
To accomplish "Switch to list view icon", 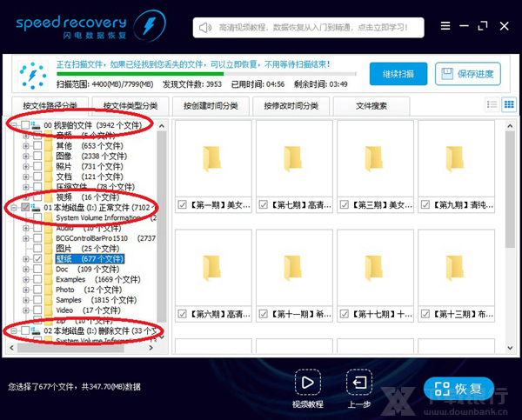I will [x=492, y=104].
